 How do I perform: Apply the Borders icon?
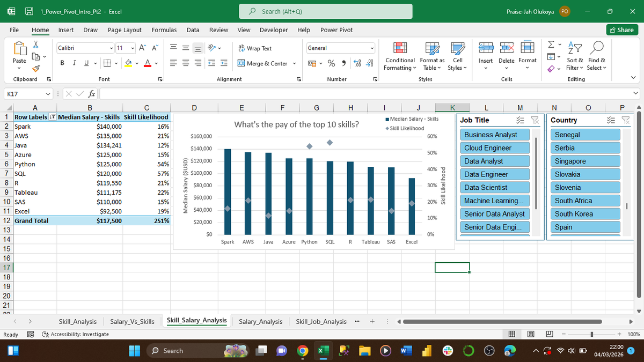[x=107, y=64]
